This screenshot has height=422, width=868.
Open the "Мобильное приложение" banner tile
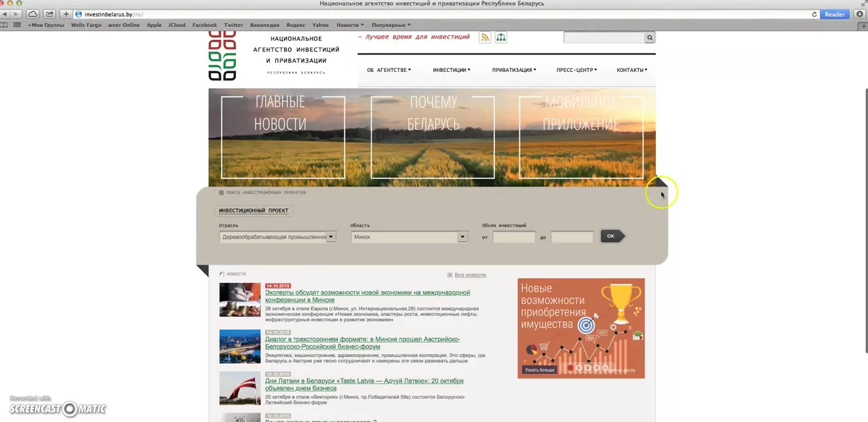(x=581, y=137)
